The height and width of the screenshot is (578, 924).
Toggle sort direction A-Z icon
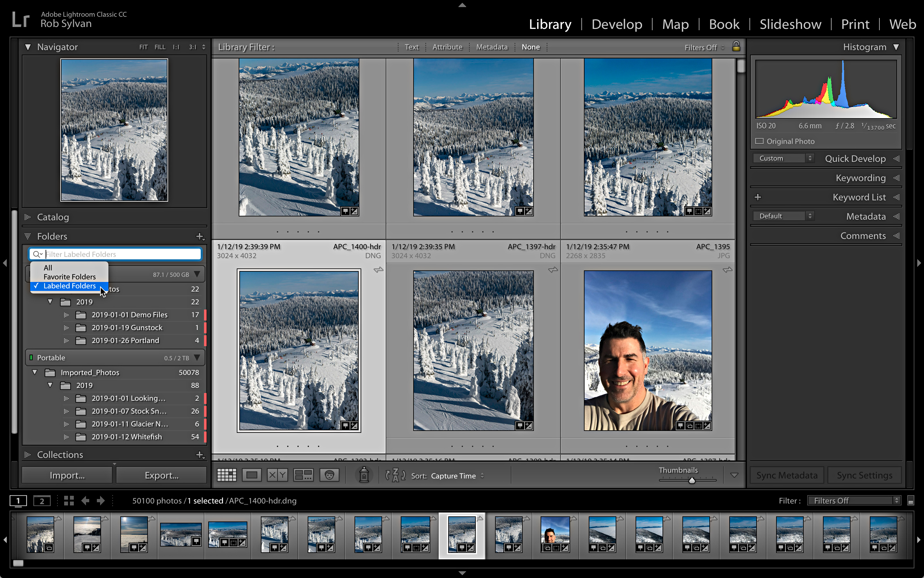tap(395, 475)
